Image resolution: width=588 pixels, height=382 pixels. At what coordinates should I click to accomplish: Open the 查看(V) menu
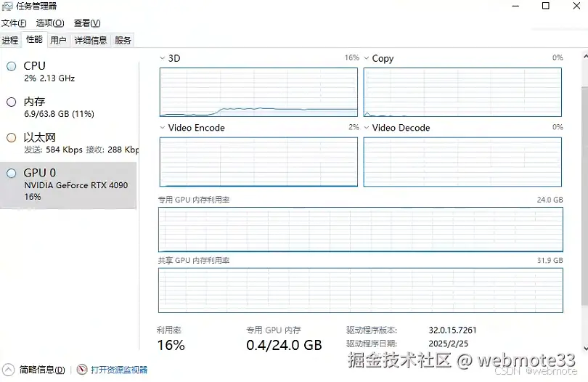[x=87, y=23]
